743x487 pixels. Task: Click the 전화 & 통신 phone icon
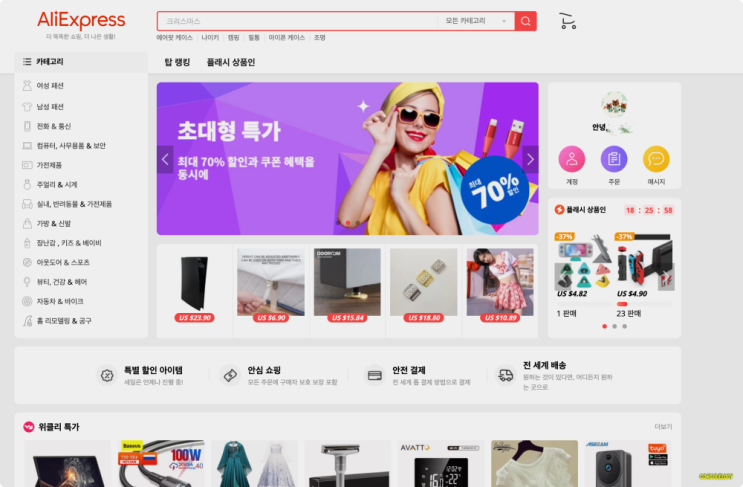[27, 126]
